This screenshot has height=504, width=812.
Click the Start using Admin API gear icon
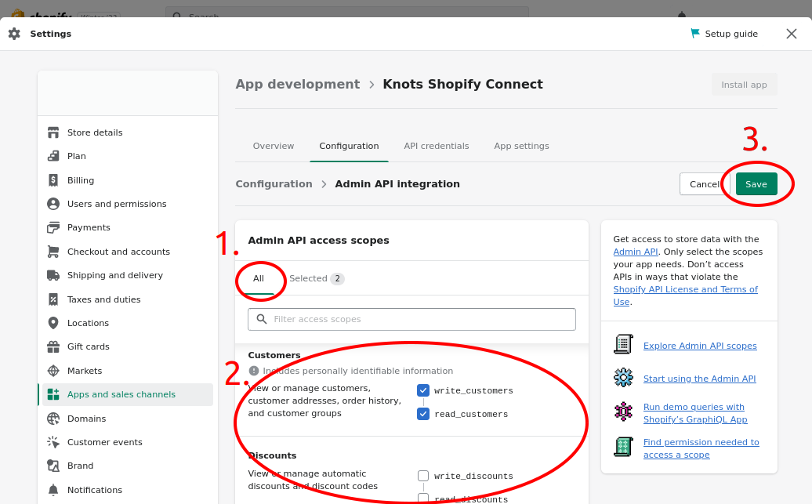click(624, 378)
